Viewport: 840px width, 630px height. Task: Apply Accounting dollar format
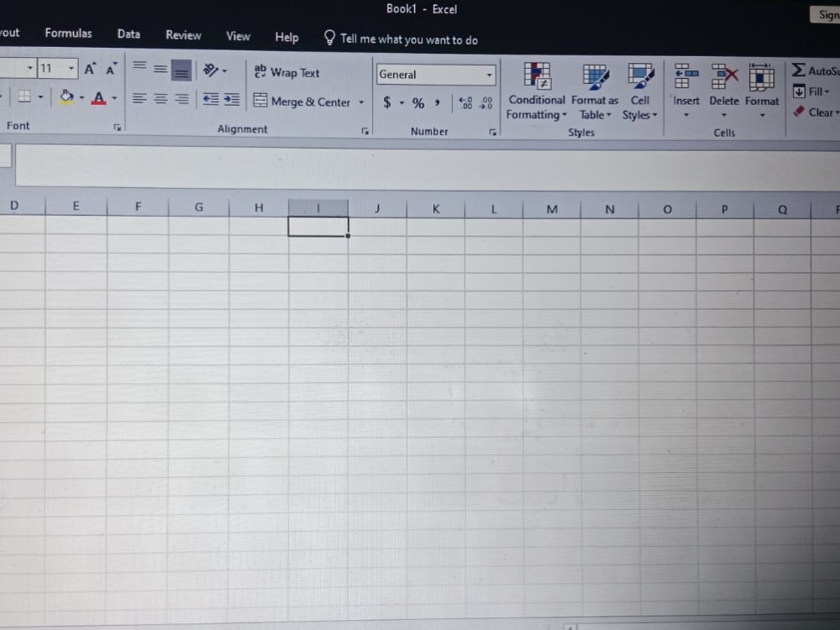(x=386, y=102)
